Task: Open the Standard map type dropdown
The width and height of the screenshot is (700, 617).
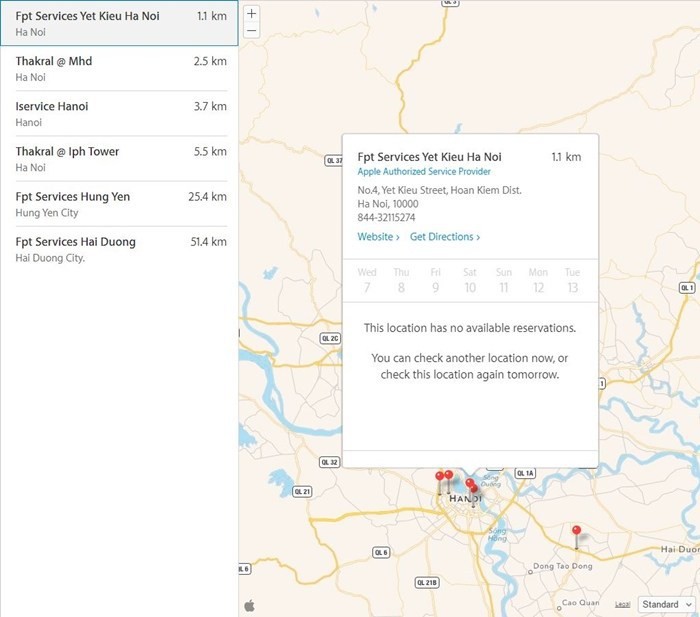Action: pos(667,604)
